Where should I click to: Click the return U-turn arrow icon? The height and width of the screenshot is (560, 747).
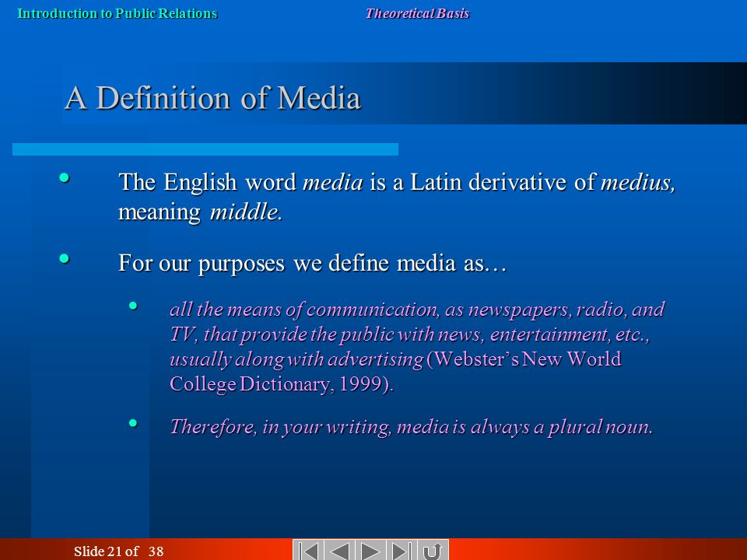pyautogui.click(x=433, y=551)
